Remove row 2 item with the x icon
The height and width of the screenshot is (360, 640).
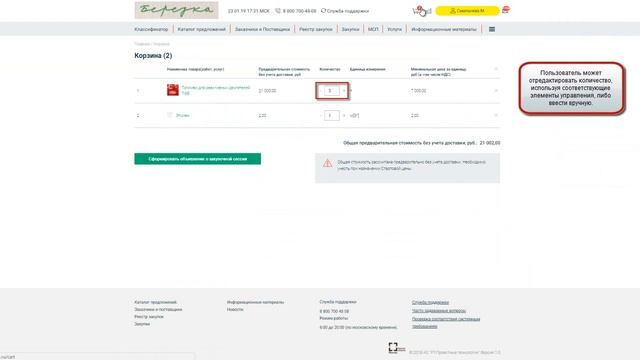496,116
